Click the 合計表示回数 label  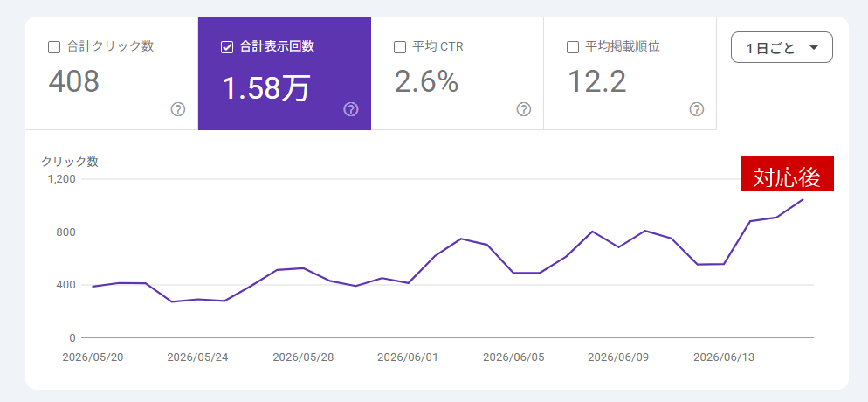click(x=277, y=46)
